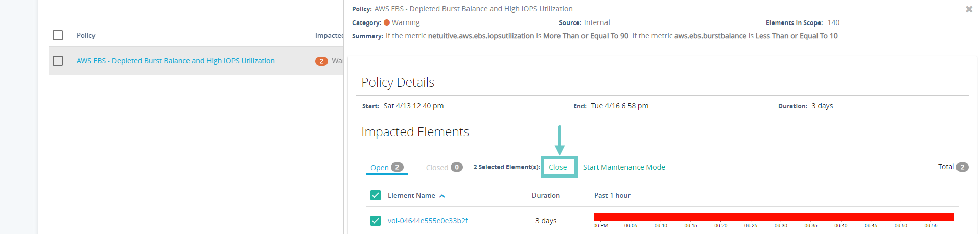This screenshot has width=980, height=234.
Task: Sort by Element Name arrow
Action: pyautogui.click(x=442, y=196)
